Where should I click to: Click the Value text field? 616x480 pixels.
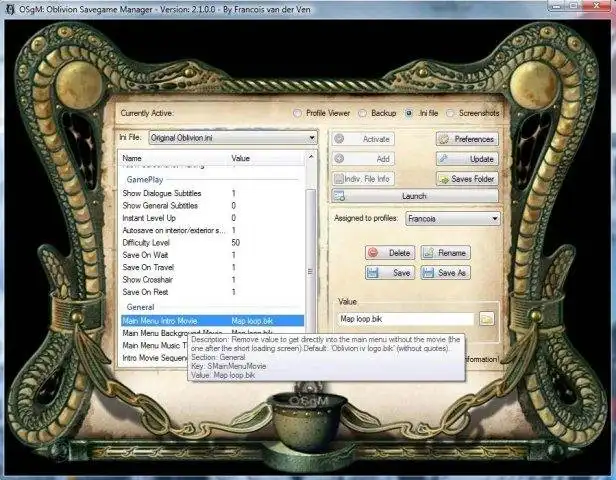pyautogui.click(x=406, y=319)
